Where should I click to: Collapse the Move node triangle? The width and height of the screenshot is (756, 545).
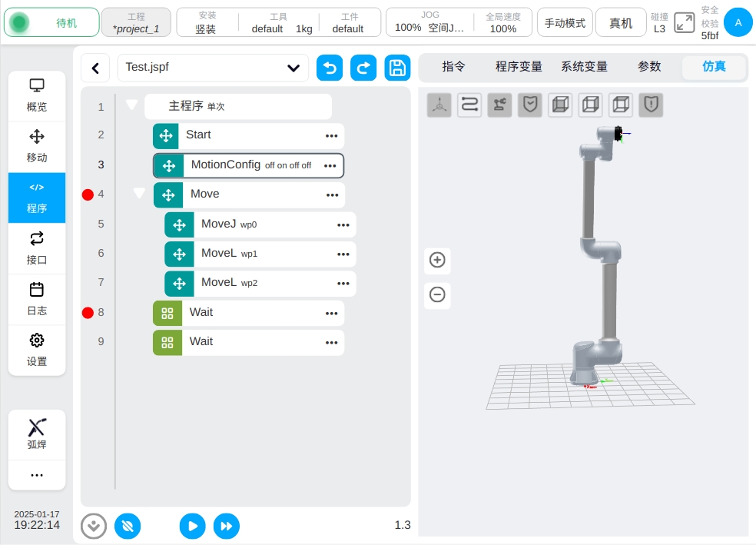(139, 194)
